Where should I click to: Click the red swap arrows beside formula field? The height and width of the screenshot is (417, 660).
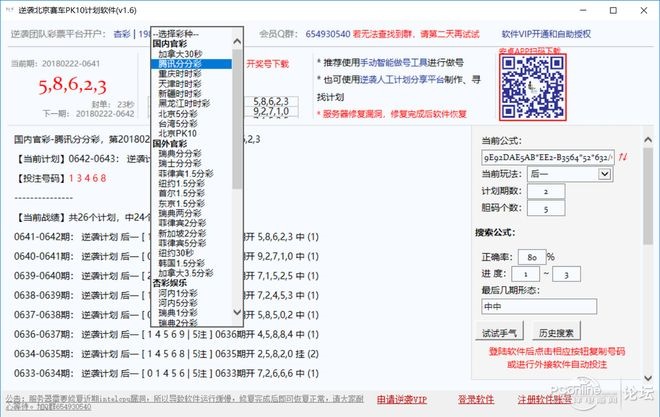pyautogui.click(x=624, y=157)
